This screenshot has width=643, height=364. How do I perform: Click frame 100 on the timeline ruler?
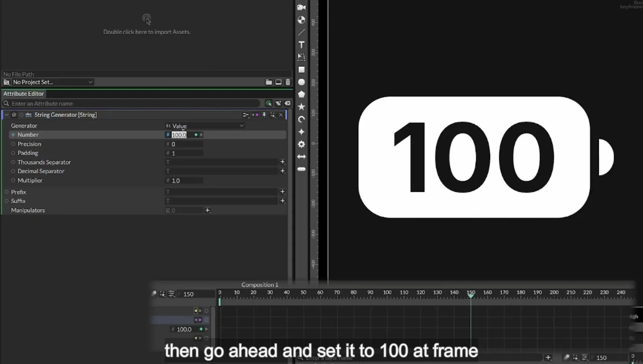(x=387, y=293)
